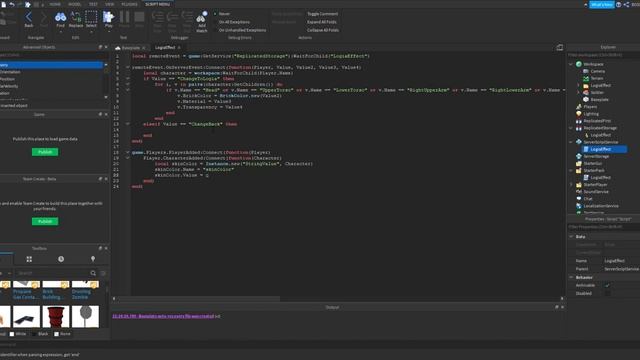Click Collapse All Folds action
Screen dimensions: 640x360
(322, 30)
